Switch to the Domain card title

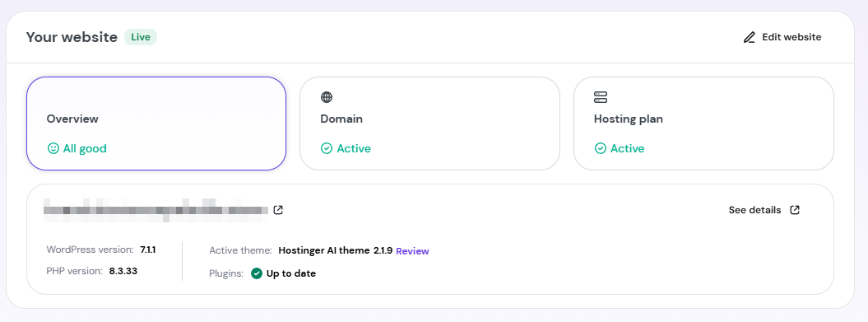click(x=341, y=119)
